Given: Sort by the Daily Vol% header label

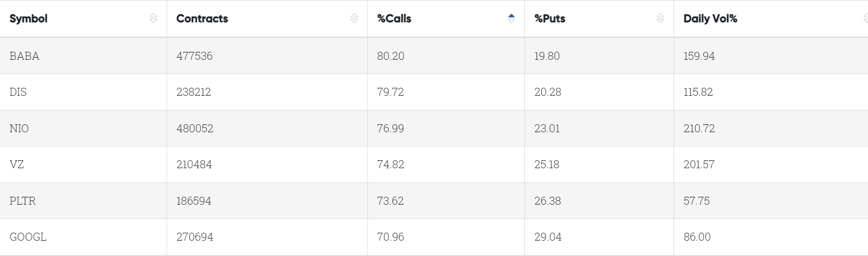Looking at the screenshot, I should point(710,19).
